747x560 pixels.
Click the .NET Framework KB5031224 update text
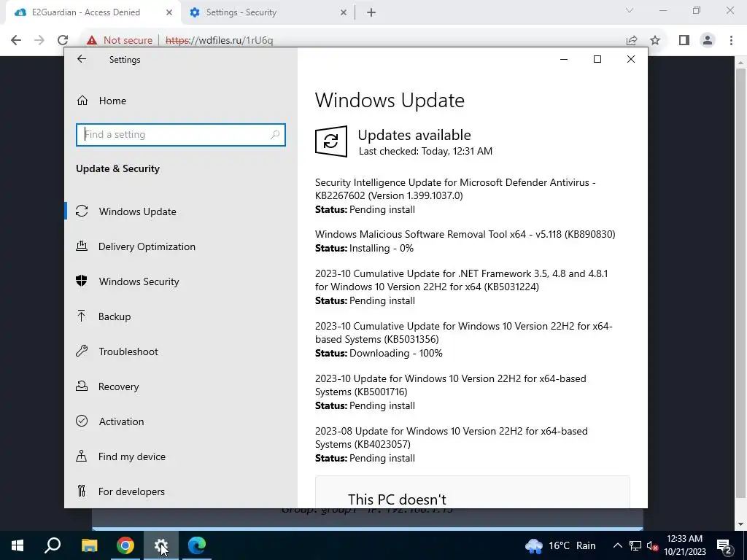click(461, 280)
